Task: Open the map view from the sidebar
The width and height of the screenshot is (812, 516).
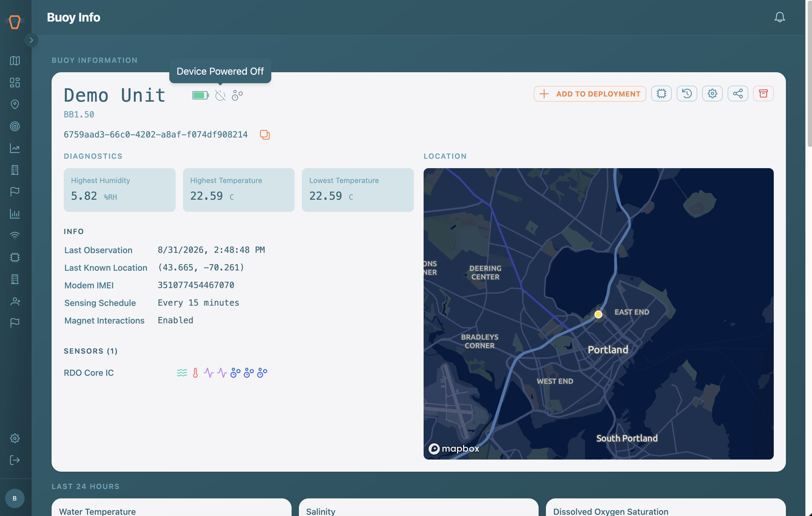Action: pos(15,61)
